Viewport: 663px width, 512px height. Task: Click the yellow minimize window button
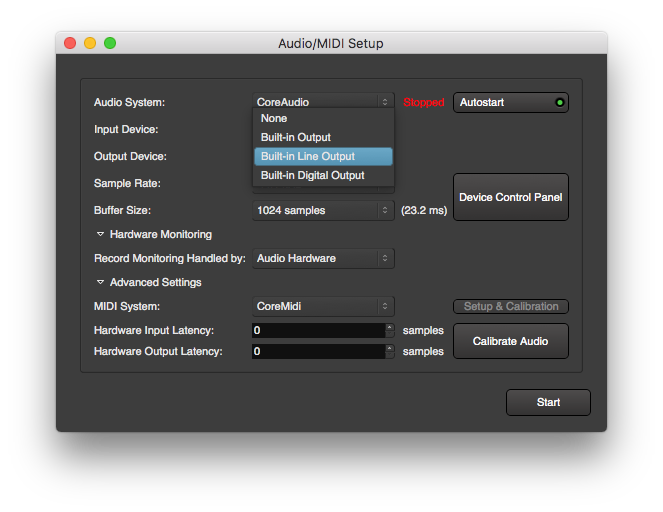90,43
